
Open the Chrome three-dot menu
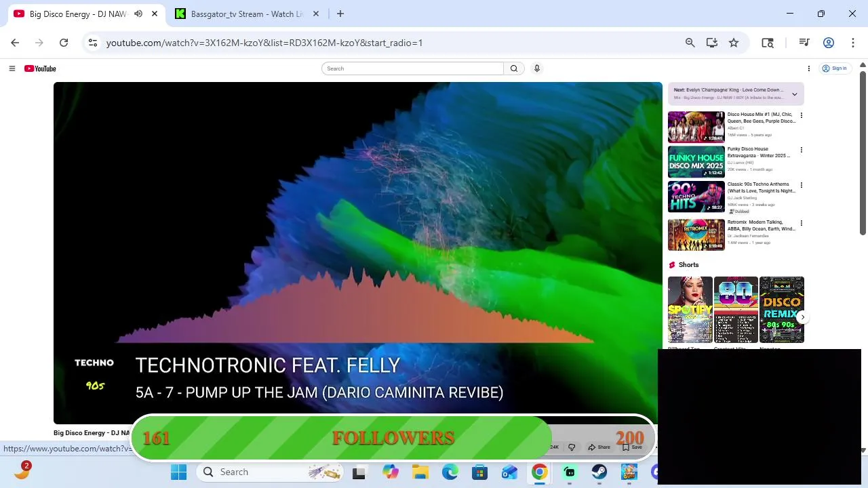coord(853,43)
